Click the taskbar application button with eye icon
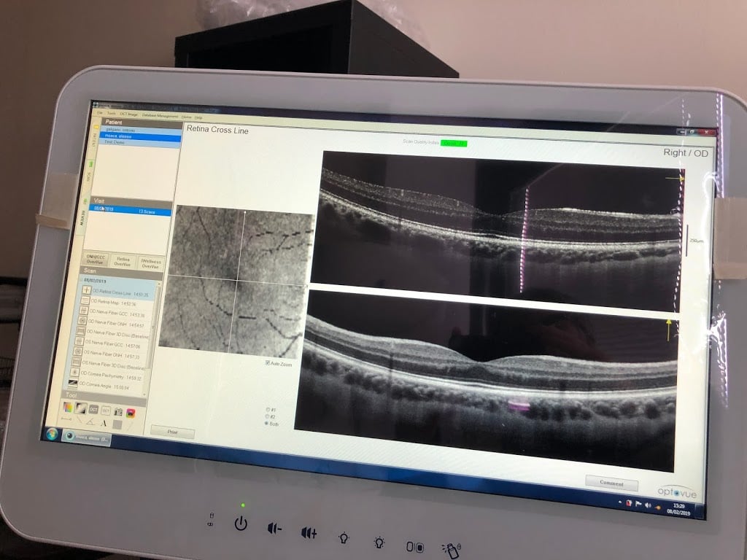Image resolution: width=747 pixels, height=560 pixels. click(x=88, y=437)
